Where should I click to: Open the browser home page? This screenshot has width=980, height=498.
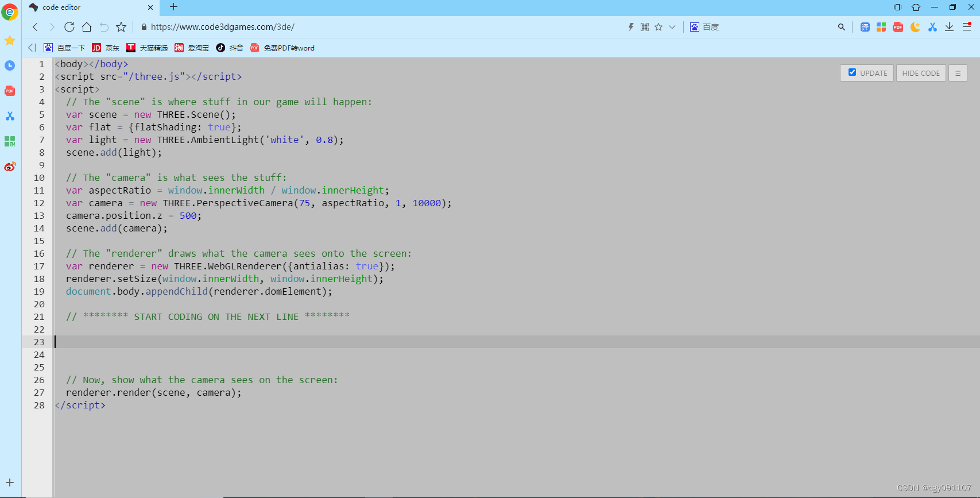point(87,27)
